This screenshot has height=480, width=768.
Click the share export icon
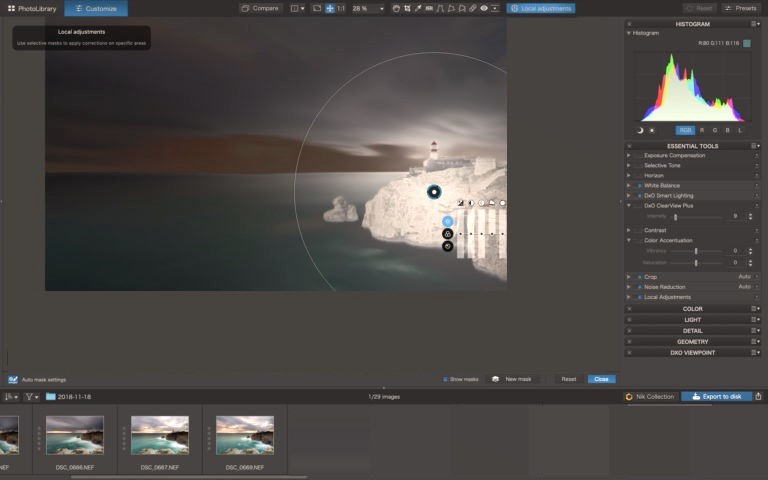coord(759,396)
